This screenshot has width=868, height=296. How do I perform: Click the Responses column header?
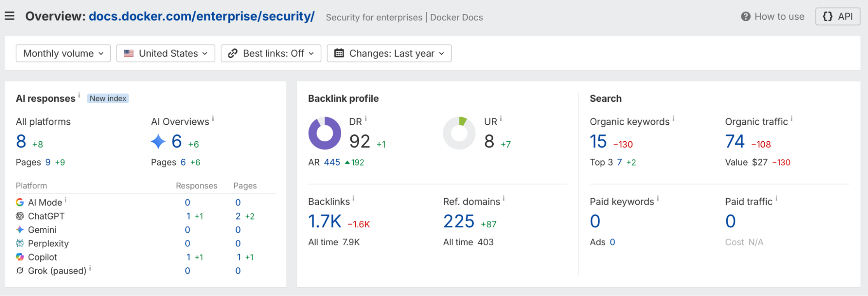point(196,186)
